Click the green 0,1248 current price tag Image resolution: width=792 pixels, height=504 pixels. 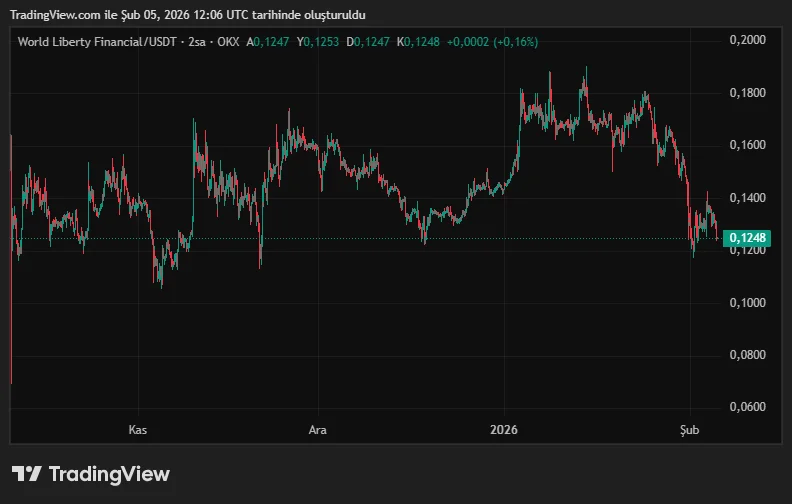pos(749,238)
